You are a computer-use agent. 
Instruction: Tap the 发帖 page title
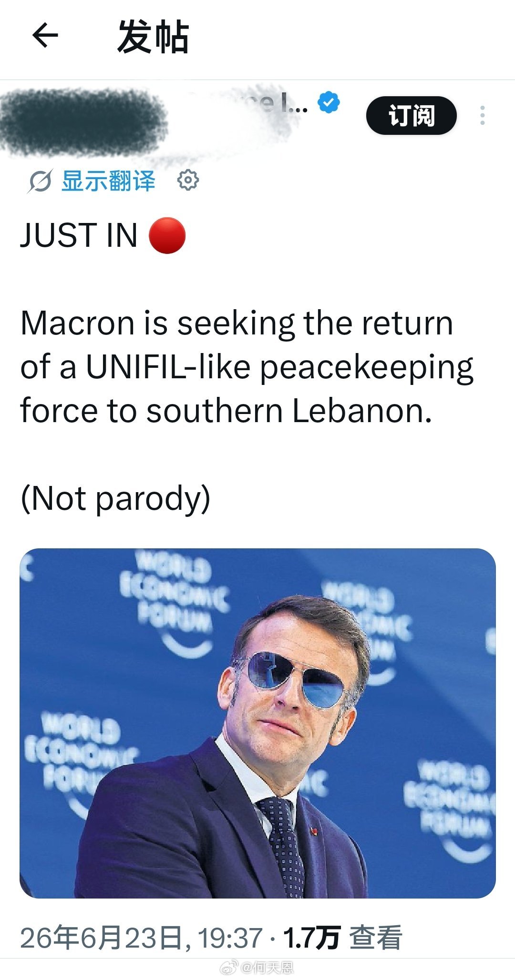point(153,37)
